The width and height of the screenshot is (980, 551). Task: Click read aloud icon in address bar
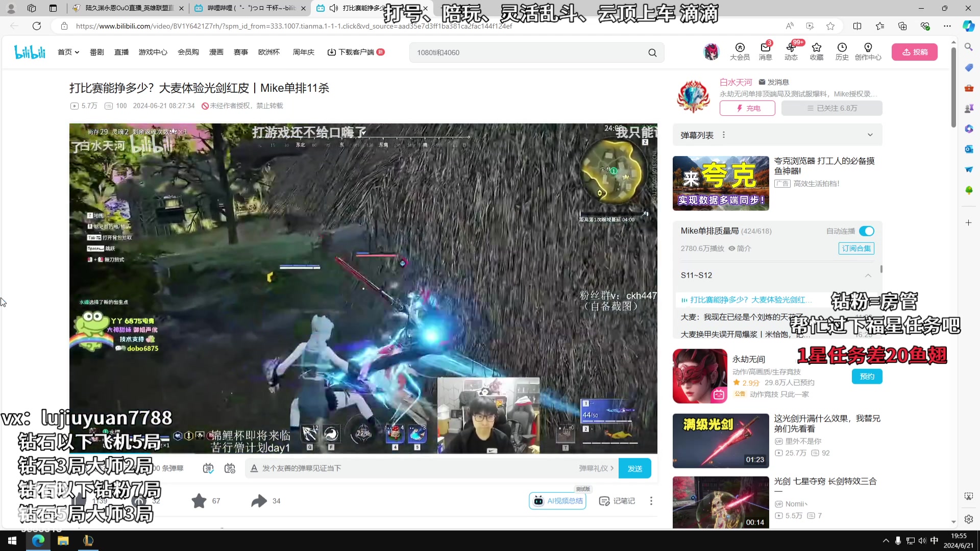[x=790, y=26]
